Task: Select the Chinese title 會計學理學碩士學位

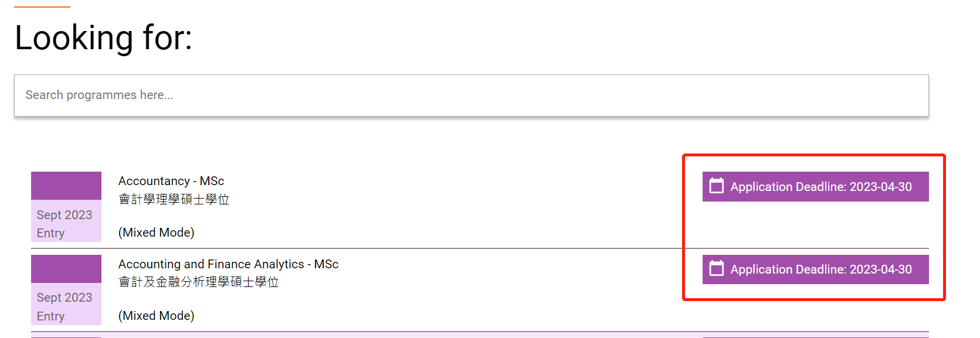Action: (174, 200)
